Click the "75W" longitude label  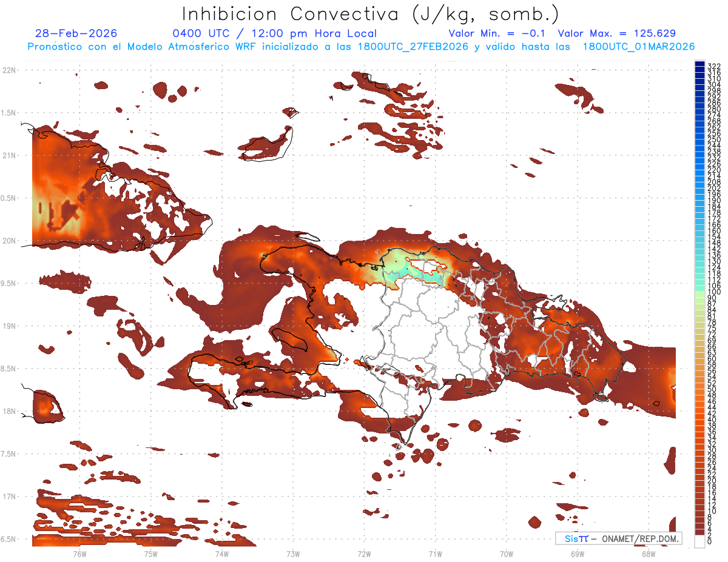click(150, 554)
